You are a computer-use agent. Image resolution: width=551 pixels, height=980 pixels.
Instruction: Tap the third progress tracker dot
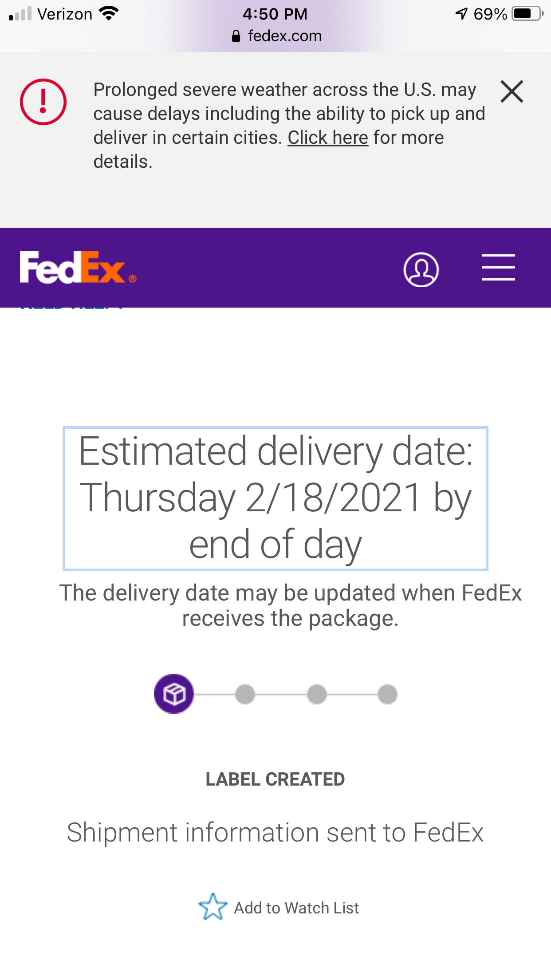point(317,694)
